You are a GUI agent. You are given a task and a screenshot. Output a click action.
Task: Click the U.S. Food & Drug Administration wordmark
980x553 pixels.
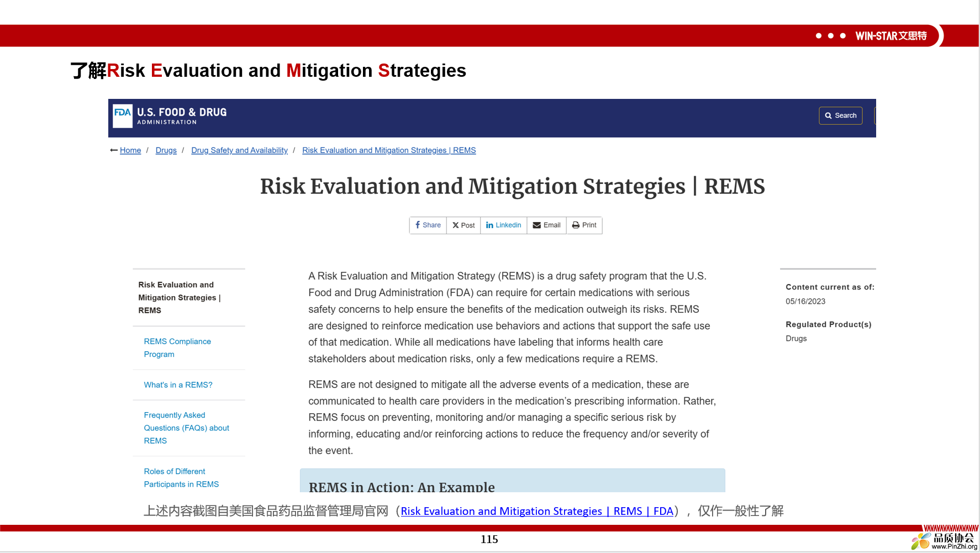click(x=182, y=115)
